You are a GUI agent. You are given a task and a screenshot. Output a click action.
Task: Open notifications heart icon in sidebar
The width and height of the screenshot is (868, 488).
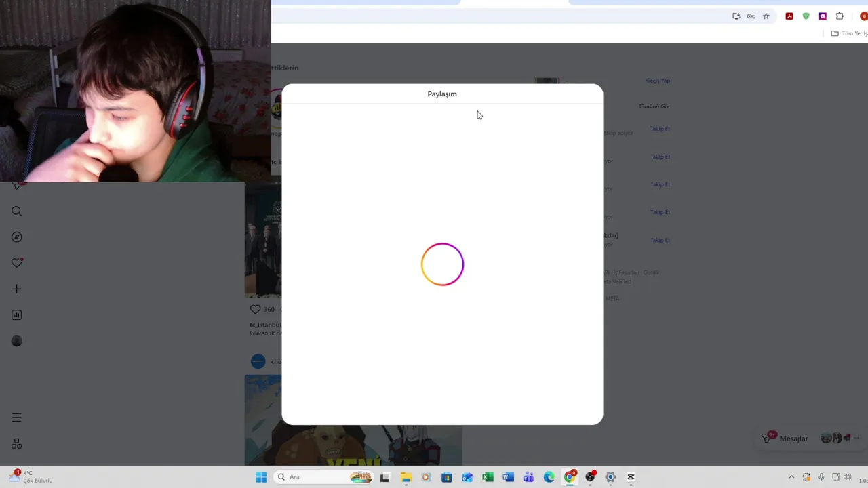(17, 263)
